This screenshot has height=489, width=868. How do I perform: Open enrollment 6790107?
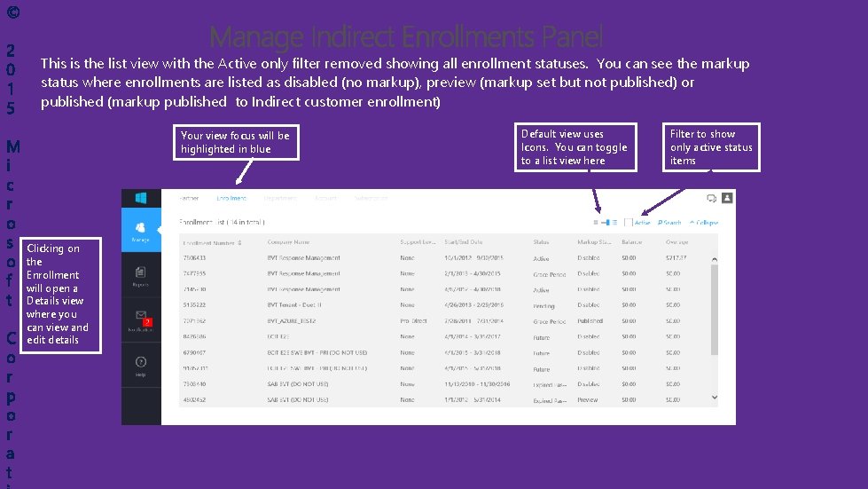point(194,352)
